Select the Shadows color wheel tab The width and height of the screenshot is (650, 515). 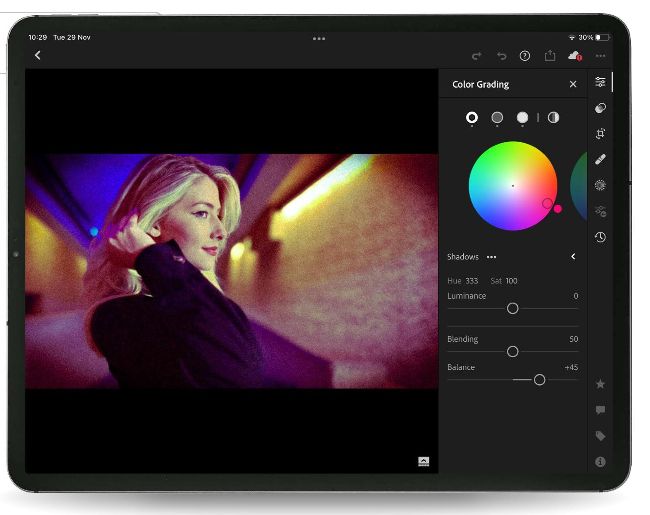coord(472,118)
